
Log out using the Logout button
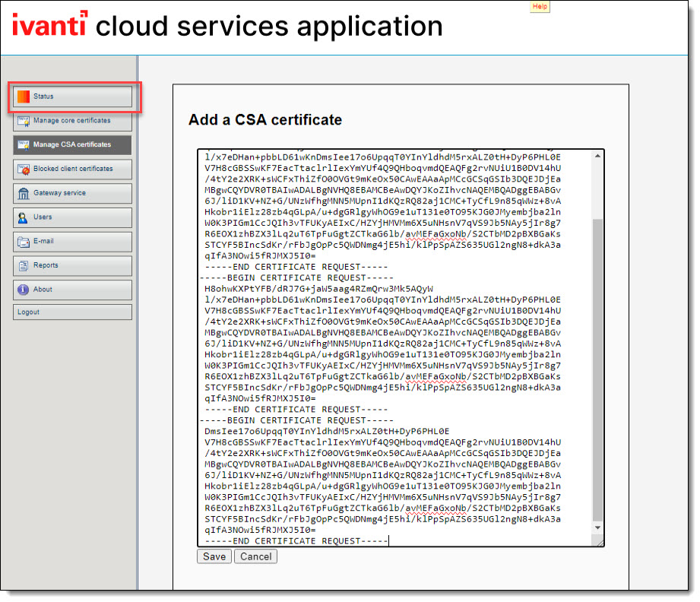click(72, 312)
